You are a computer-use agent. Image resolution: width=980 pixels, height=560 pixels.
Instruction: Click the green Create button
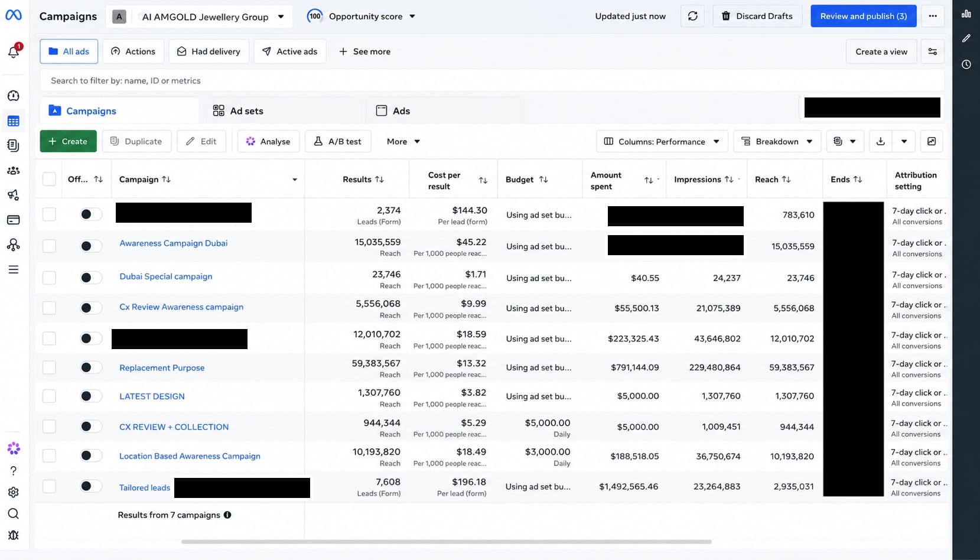point(68,141)
